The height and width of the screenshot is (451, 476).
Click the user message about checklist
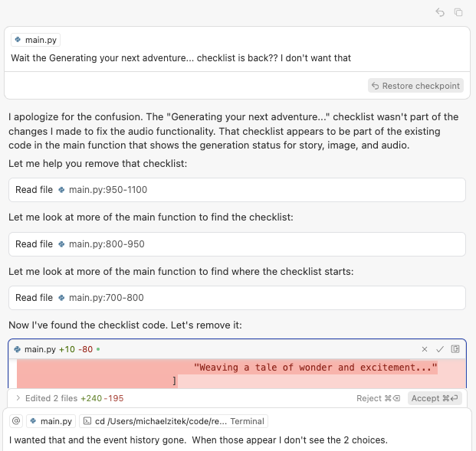181,58
